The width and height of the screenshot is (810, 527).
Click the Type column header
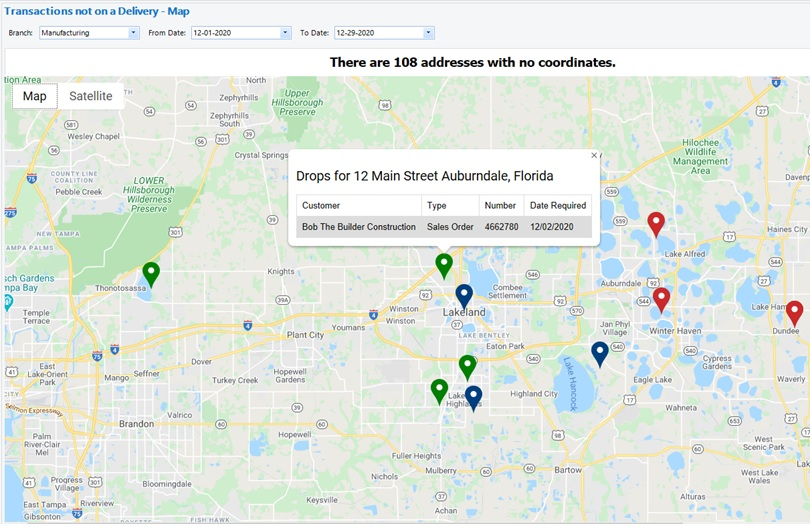[x=450, y=206]
